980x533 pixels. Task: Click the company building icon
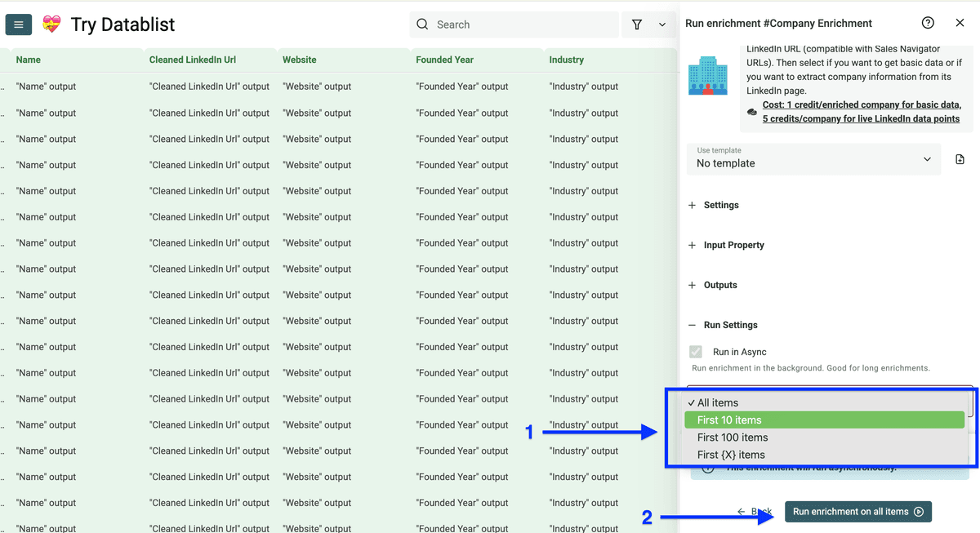point(708,76)
